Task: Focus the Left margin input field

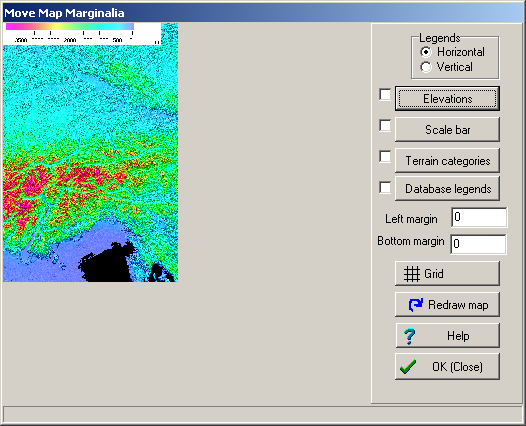Action: (x=479, y=217)
